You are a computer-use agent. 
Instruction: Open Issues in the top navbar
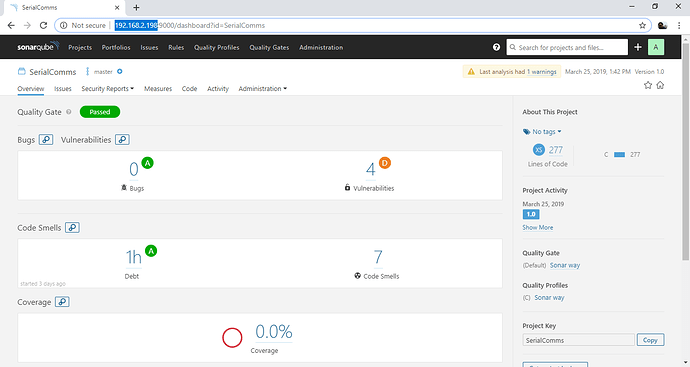tap(149, 47)
